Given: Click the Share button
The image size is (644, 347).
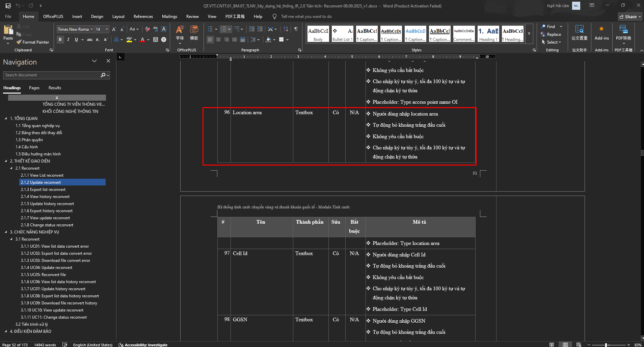Looking at the screenshot, I should (x=630, y=17).
